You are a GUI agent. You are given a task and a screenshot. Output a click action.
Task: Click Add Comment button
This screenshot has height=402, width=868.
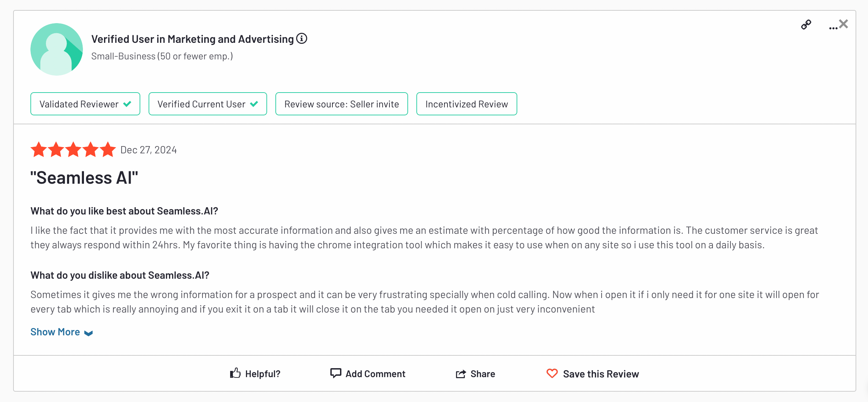pos(368,373)
